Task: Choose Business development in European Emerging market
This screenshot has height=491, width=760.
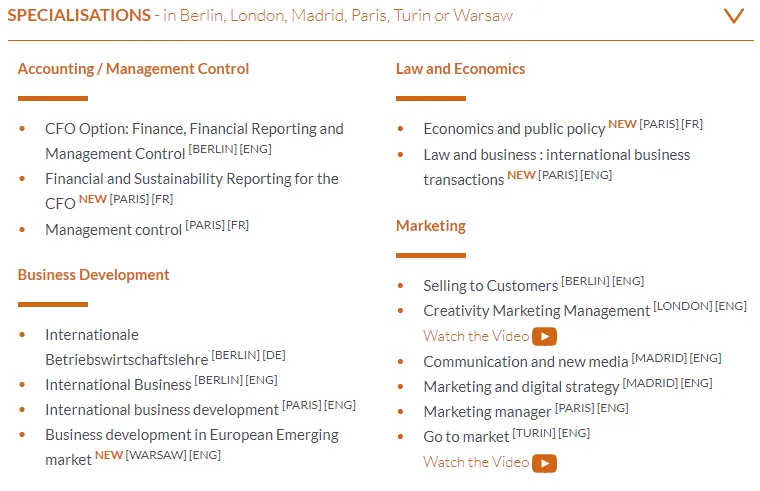Action: [x=192, y=435]
